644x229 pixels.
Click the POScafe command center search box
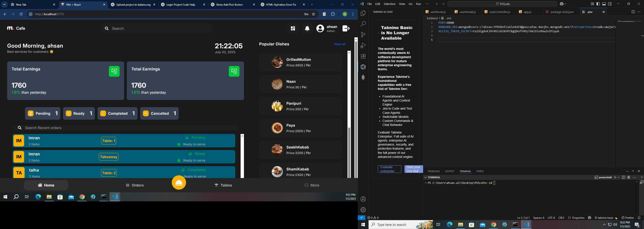click(x=502, y=4)
